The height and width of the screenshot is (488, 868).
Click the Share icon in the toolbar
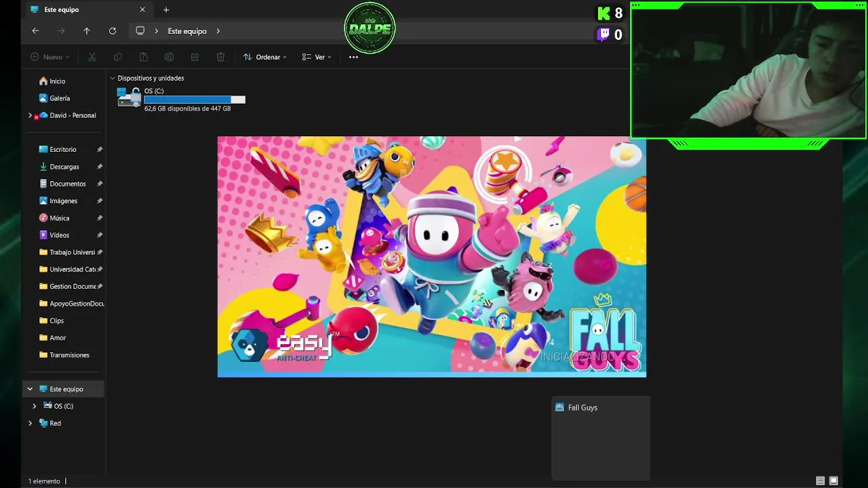tap(195, 57)
